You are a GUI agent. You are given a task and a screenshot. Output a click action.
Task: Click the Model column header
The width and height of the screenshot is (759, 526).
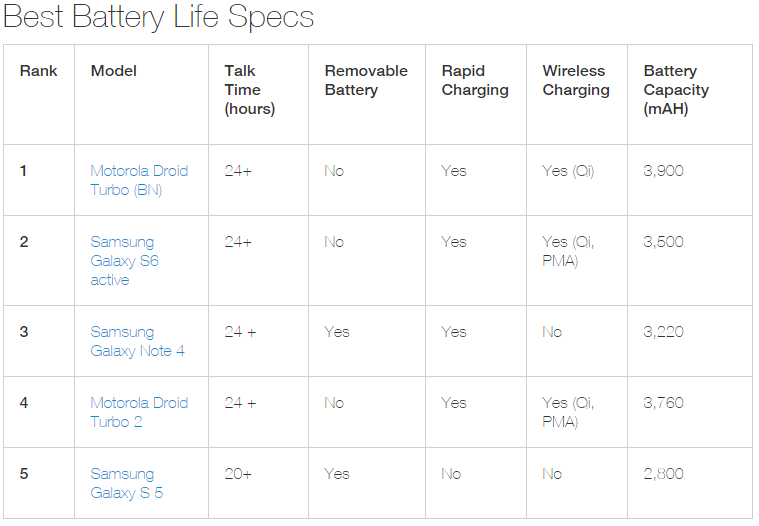coord(114,71)
